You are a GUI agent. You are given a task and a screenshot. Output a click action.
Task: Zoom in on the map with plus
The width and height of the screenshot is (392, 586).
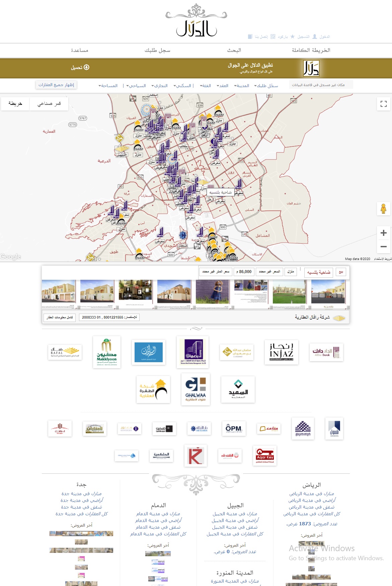click(x=384, y=233)
